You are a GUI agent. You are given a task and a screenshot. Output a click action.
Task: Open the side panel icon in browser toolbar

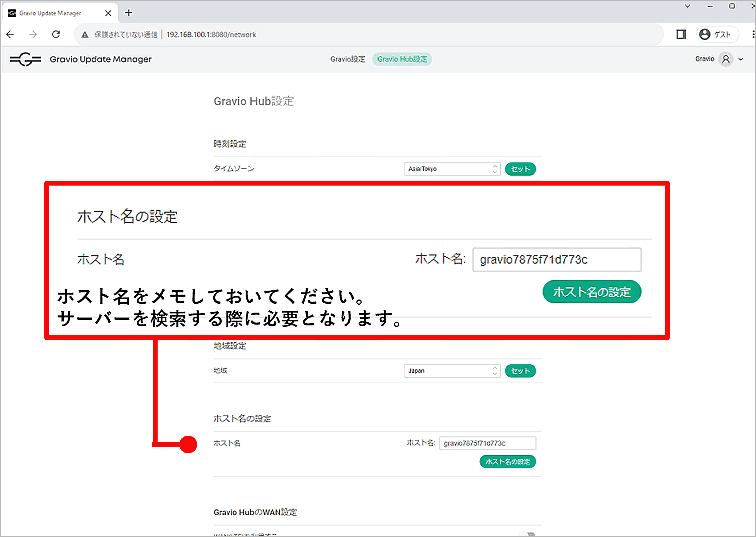click(681, 34)
